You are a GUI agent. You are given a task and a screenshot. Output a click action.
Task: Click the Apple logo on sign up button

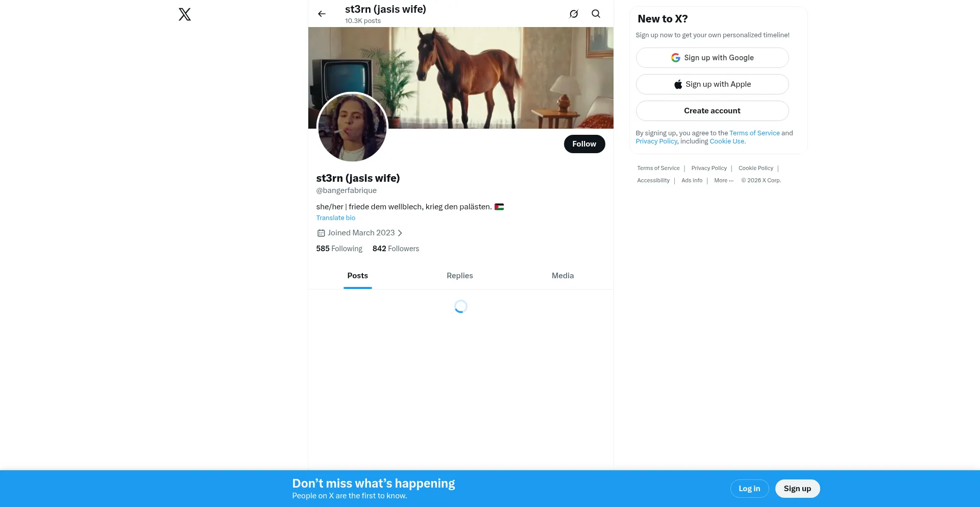pyautogui.click(x=678, y=84)
